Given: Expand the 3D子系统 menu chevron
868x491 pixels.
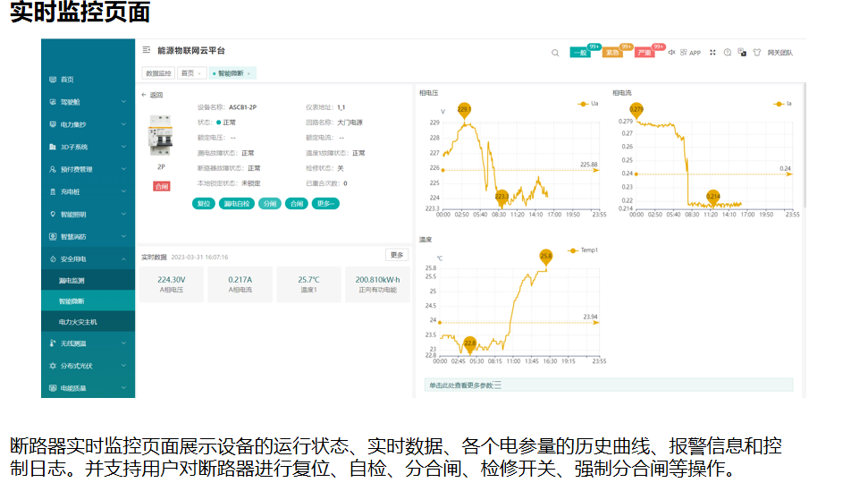Looking at the screenshot, I should tap(123, 147).
